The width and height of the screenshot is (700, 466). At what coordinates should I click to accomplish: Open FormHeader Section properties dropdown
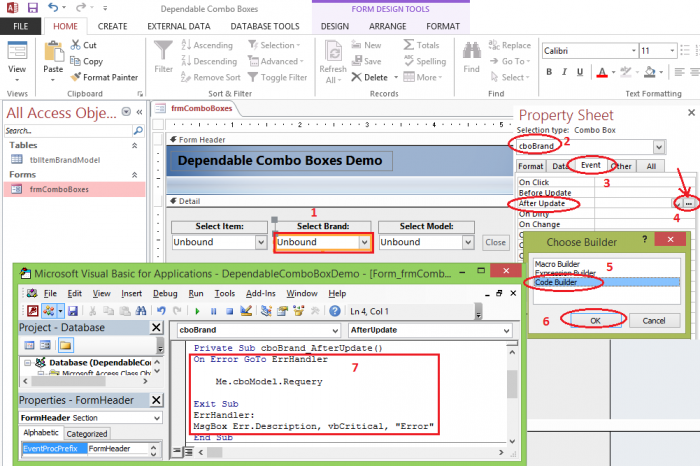click(157, 418)
